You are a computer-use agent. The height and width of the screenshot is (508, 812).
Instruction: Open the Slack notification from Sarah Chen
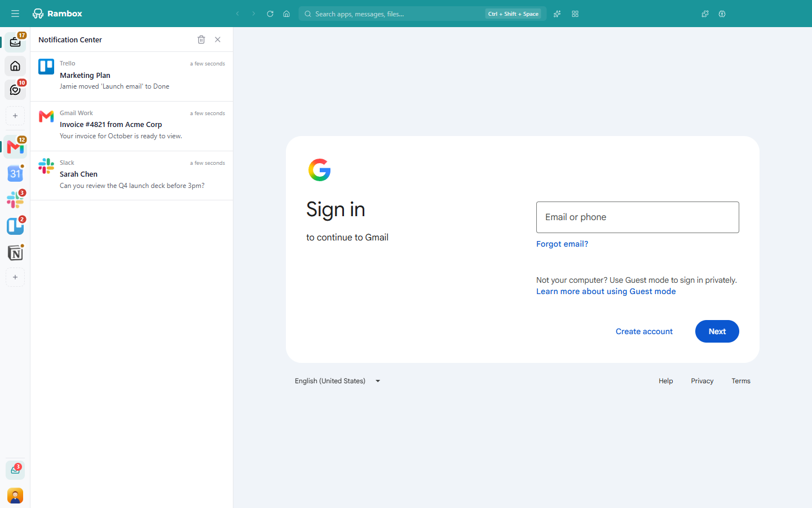132,176
